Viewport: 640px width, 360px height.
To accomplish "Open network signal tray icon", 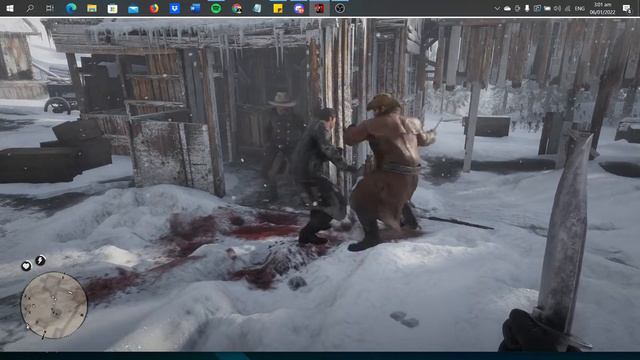I will tap(567, 8).
